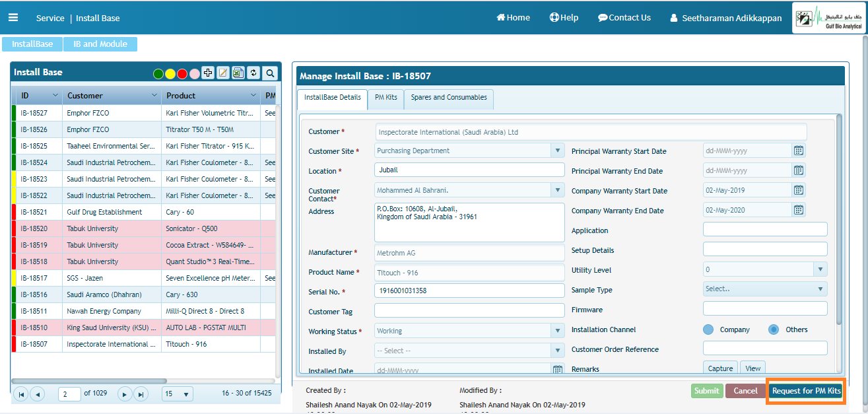Viewport: 868px width, 414px height.
Task: Select Others installation channel radio
Action: pyautogui.click(x=774, y=329)
